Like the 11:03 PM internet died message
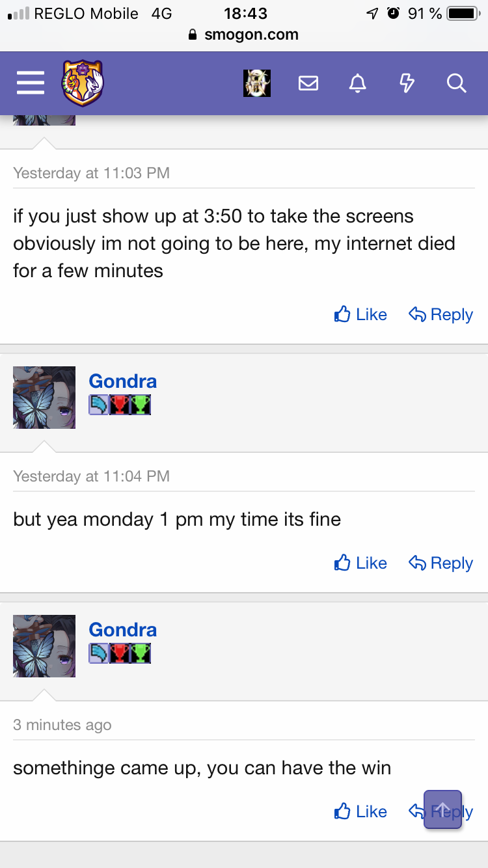Image resolution: width=488 pixels, height=868 pixels. pos(360,315)
